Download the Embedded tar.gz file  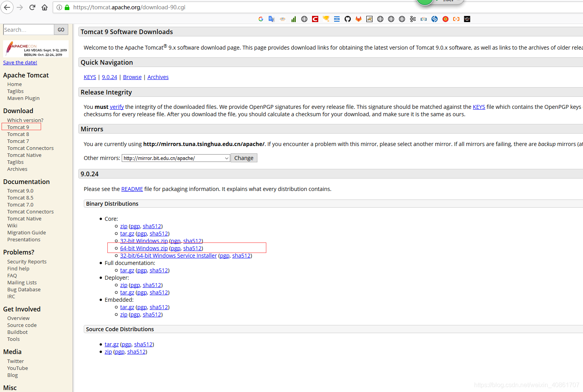(127, 307)
